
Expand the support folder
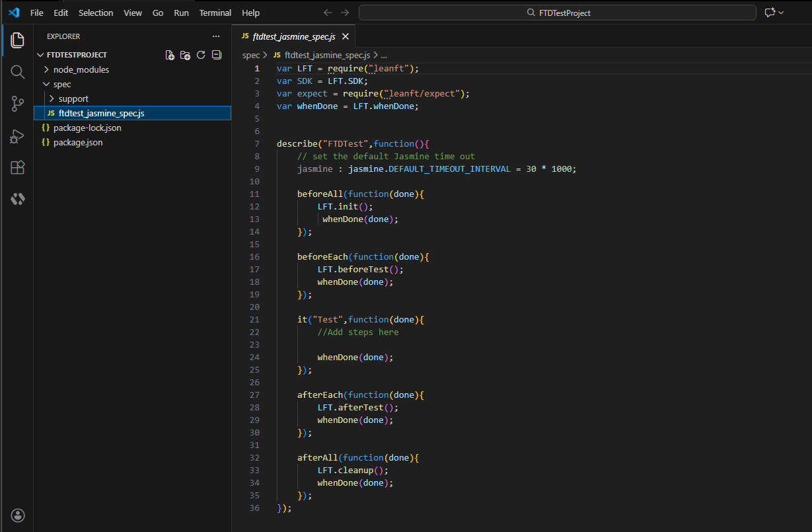pos(73,98)
